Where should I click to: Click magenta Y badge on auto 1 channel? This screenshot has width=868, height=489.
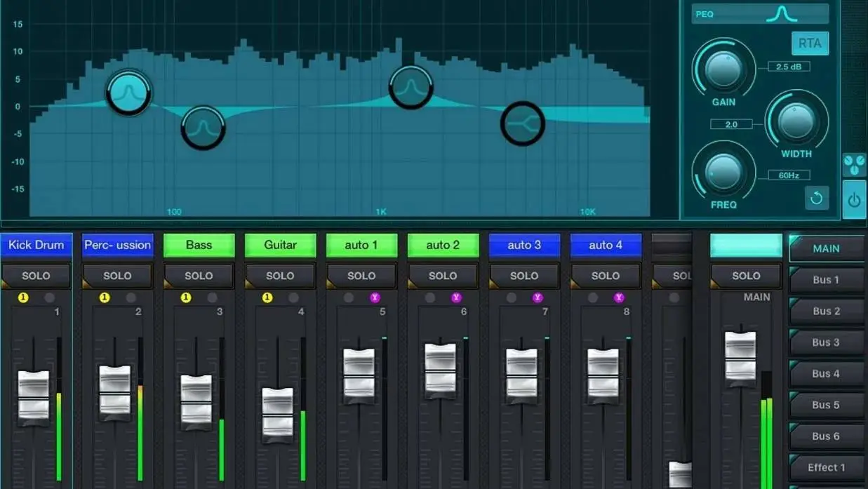(375, 297)
